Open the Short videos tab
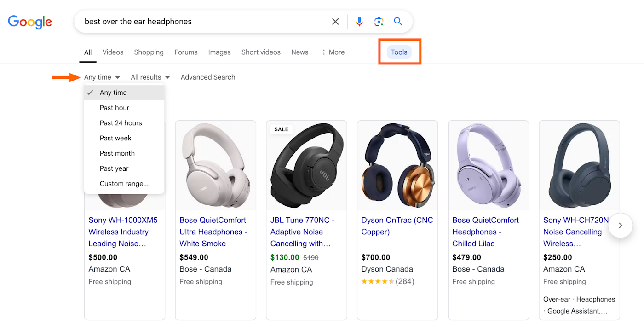 coord(261,52)
